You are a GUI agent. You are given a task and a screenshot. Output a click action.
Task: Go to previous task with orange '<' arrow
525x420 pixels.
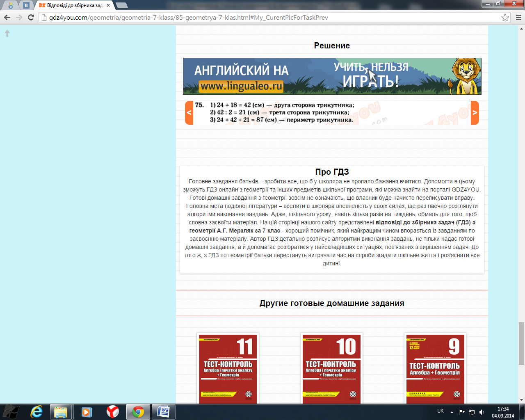coord(189,112)
